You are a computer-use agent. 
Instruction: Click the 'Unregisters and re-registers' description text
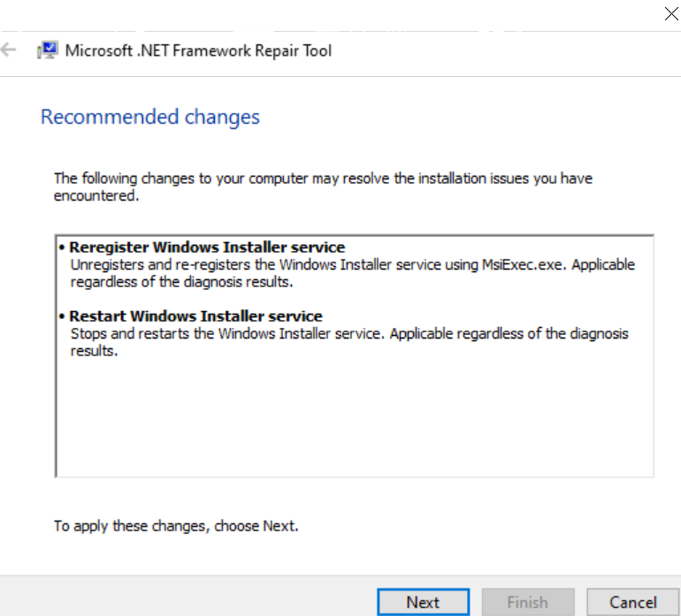pyautogui.click(x=353, y=273)
